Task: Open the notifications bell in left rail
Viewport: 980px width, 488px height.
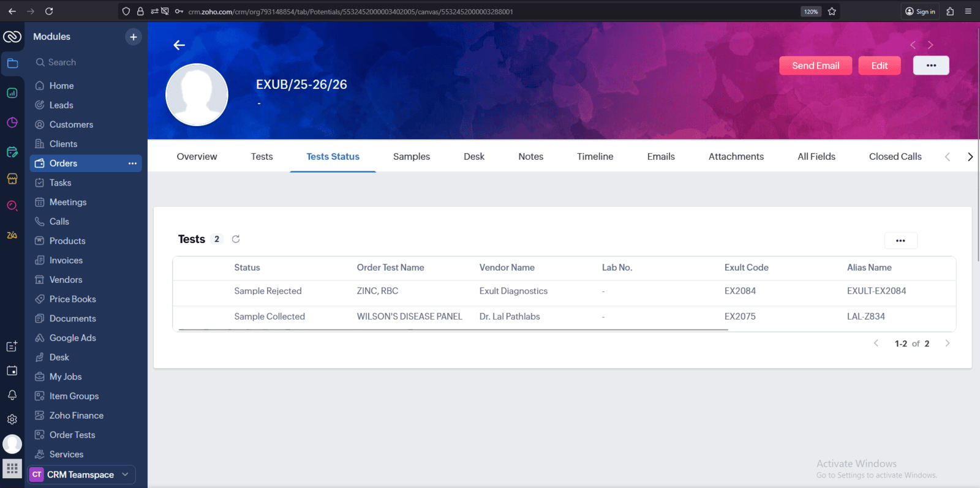Action: pos(12,395)
